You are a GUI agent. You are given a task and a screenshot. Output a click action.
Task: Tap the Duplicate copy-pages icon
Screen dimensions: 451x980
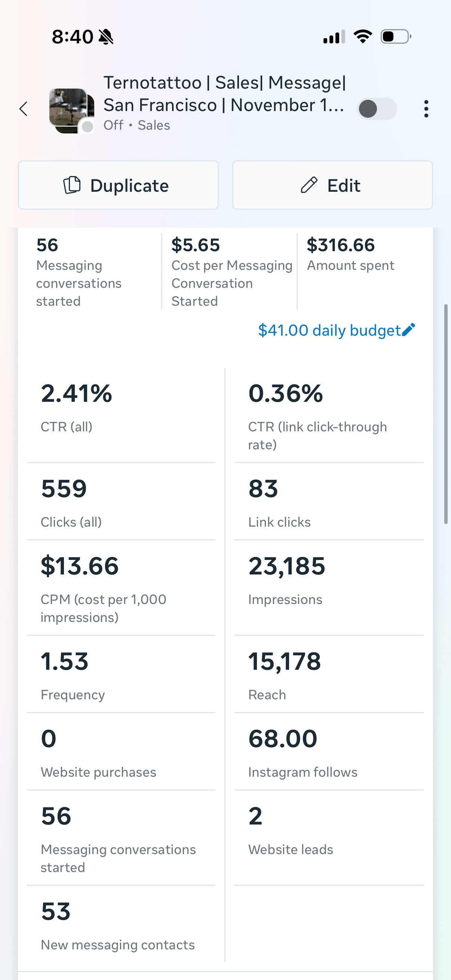(x=72, y=185)
